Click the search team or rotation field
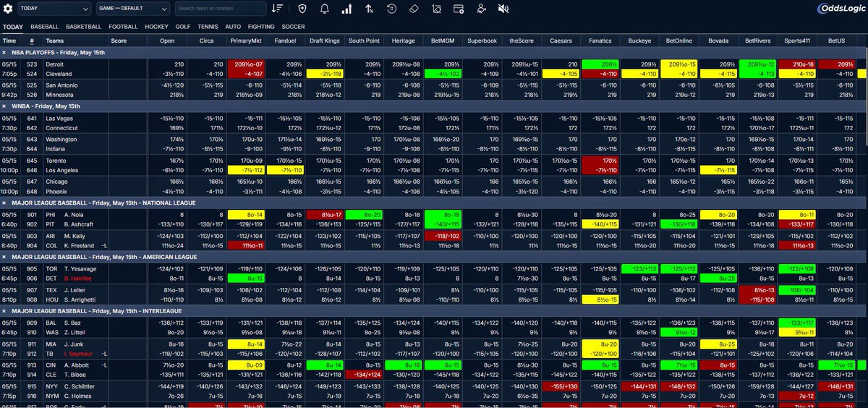The height and width of the screenshot is (408, 868). click(221, 9)
